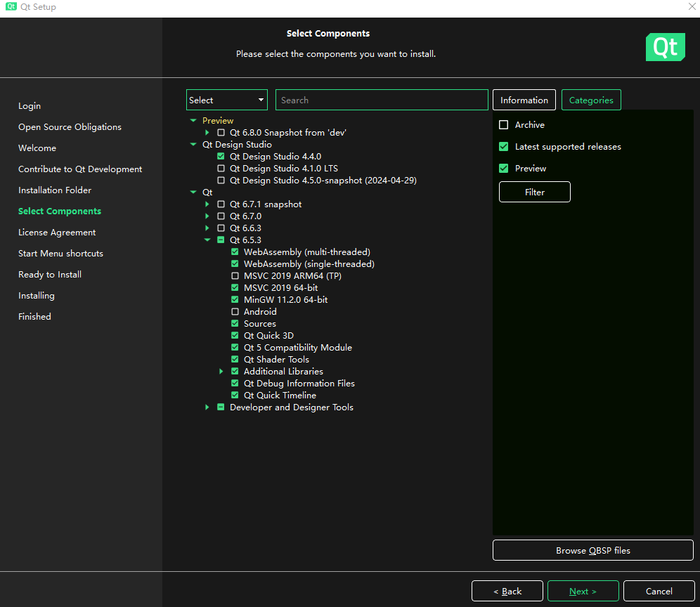
Task: Open the Select dropdown
Action: pyautogui.click(x=227, y=100)
